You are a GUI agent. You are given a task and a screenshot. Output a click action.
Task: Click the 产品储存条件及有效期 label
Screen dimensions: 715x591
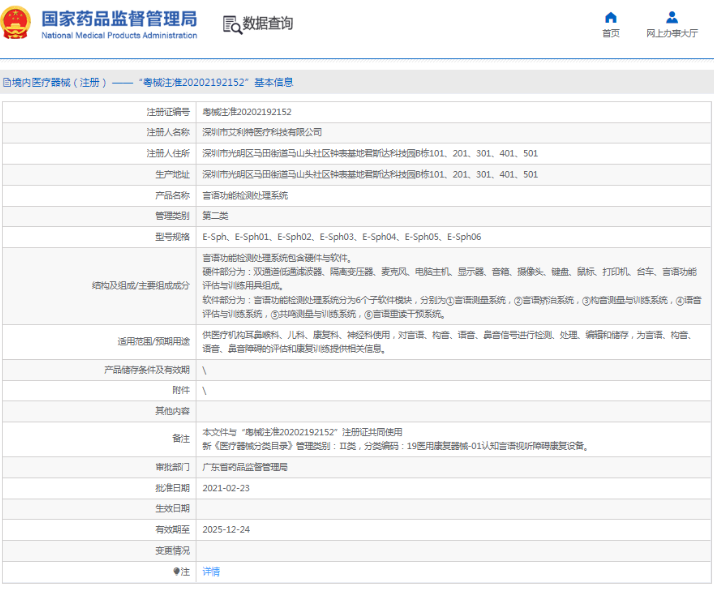147,370
